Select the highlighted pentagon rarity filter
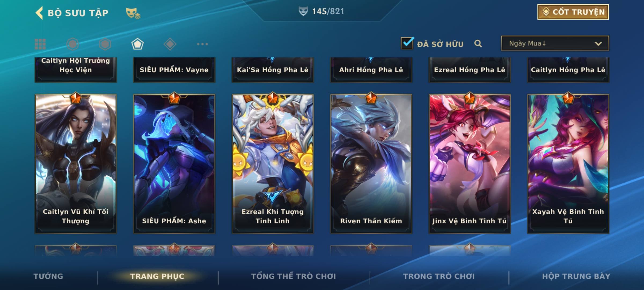Image resolution: width=644 pixels, height=290 pixels. pyautogui.click(x=137, y=44)
